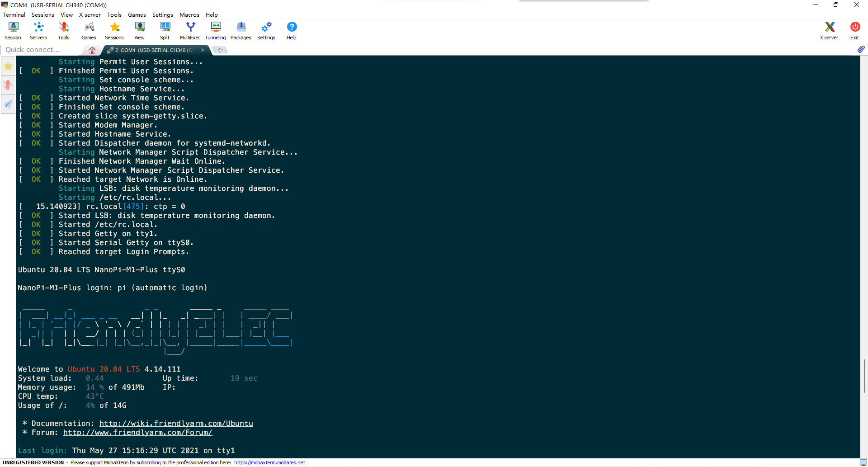Open the Tunneling toolbar button
Viewport: 868px width, 467px height.
coord(216,31)
